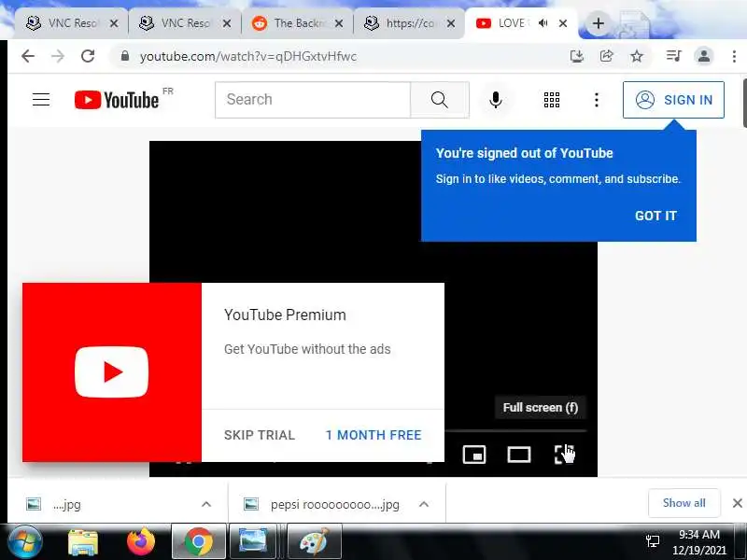
Task: Focus the YouTube Search field
Action: pyautogui.click(x=313, y=100)
